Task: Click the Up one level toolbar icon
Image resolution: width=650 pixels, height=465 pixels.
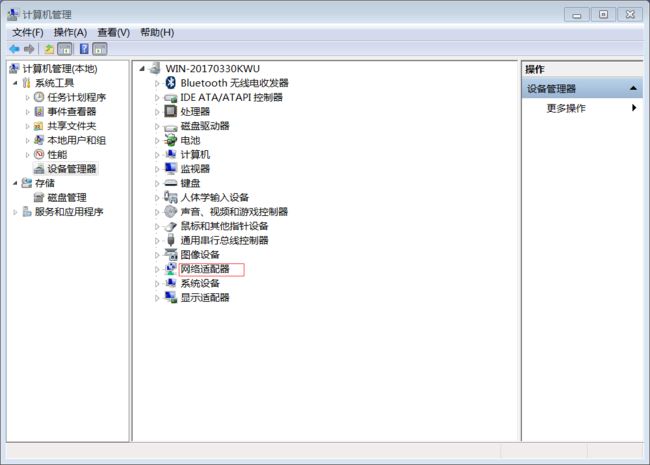Action: 49,49
